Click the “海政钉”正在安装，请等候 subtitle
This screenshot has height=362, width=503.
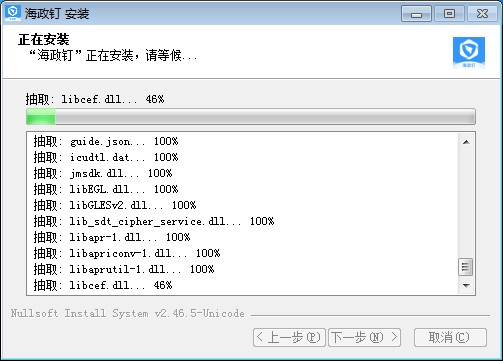(112, 55)
